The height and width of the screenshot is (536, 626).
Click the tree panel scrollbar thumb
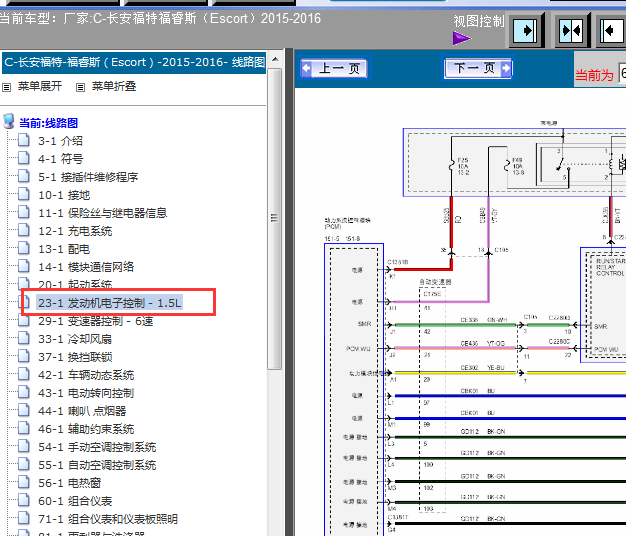tap(274, 218)
